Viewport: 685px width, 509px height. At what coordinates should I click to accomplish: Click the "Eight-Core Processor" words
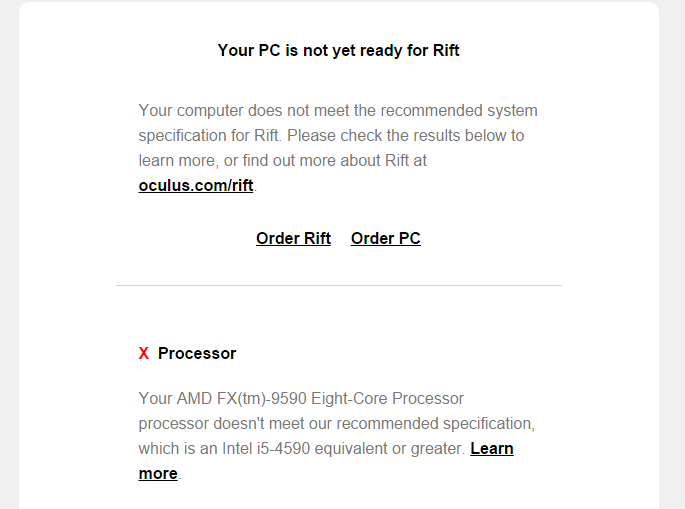point(388,398)
